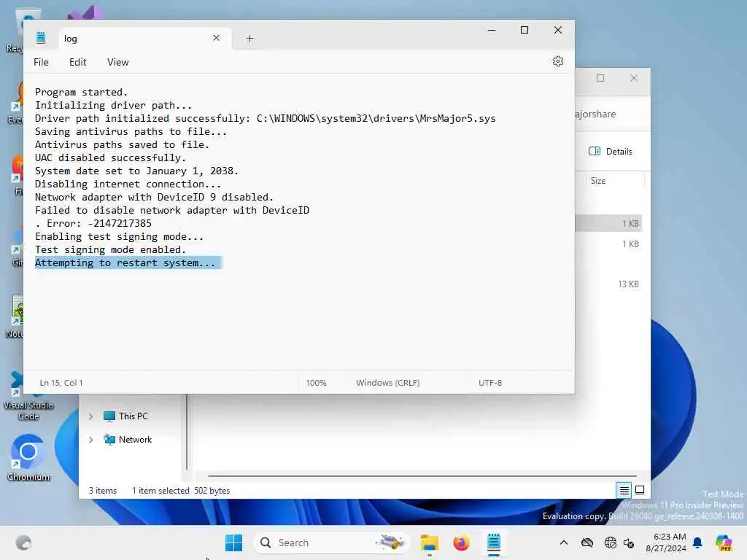Click Ln 15, Col 1 status entry
Image resolution: width=747 pixels, height=560 pixels.
(x=61, y=383)
